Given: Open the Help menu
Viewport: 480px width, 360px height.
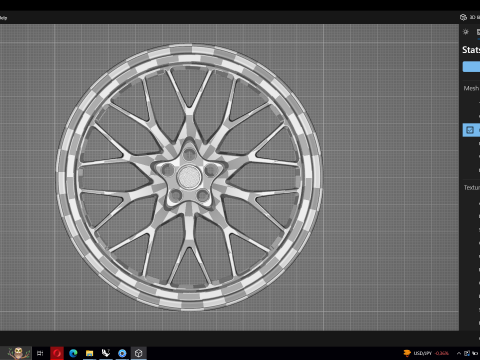Looking at the screenshot, I should (3, 18).
